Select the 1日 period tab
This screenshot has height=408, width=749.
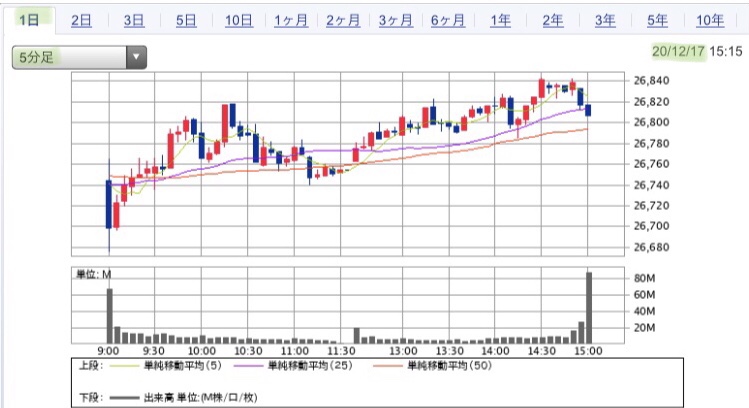pyautogui.click(x=29, y=20)
